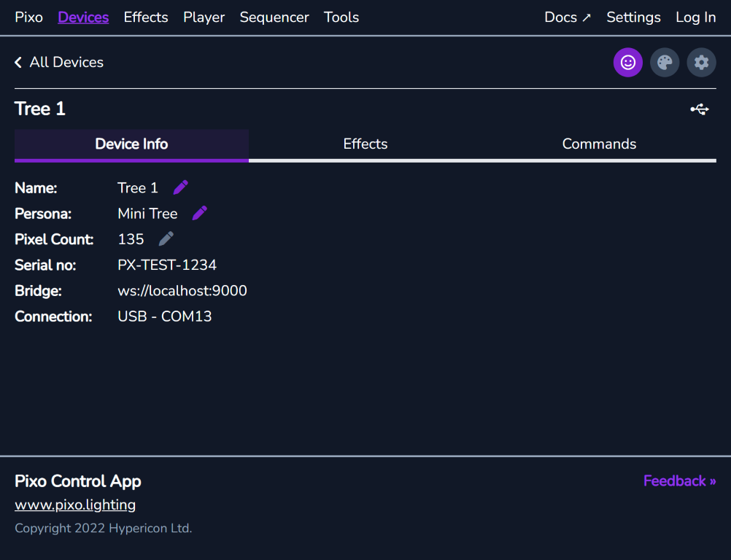Viewport: 731px width, 560px height.
Task: Open Settings from the top bar
Action: (633, 17)
